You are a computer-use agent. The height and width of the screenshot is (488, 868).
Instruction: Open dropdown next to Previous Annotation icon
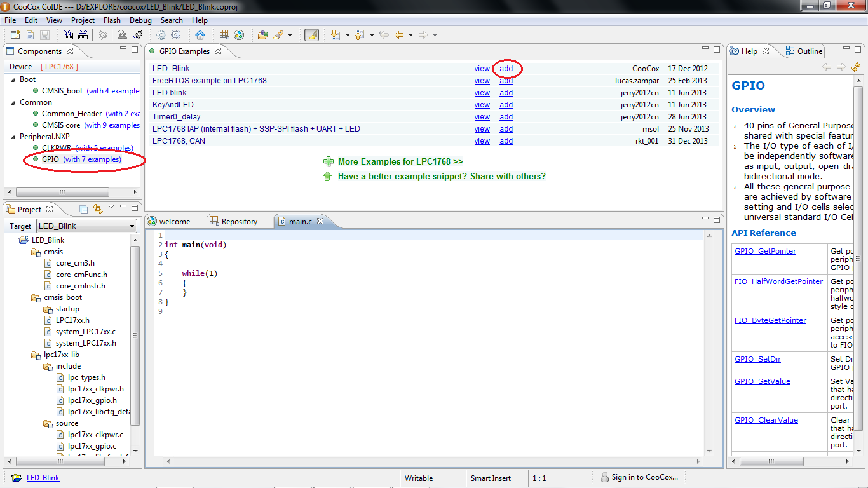click(372, 35)
